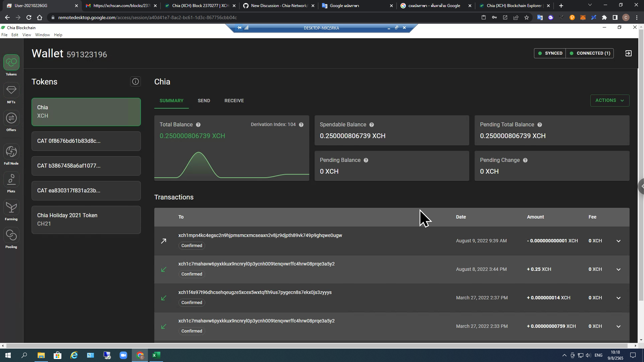Select the CAT b3867458a6af1077 token
The height and width of the screenshot is (362, 644).
86,166
